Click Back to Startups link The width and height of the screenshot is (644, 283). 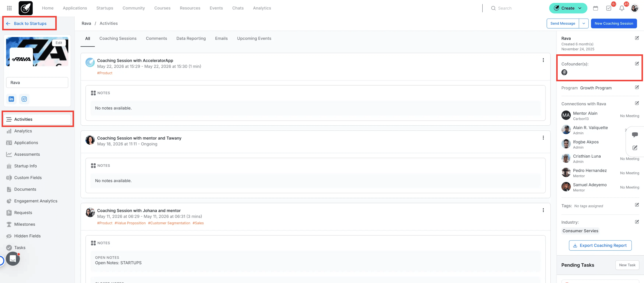point(26,24)
